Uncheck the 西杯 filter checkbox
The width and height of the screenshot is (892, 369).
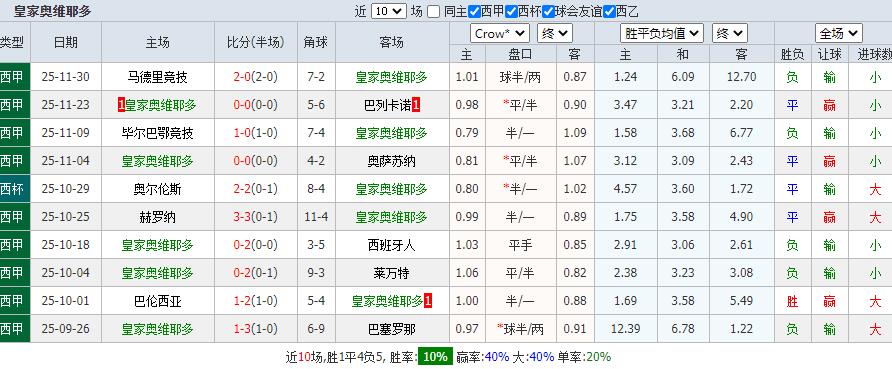511,11
